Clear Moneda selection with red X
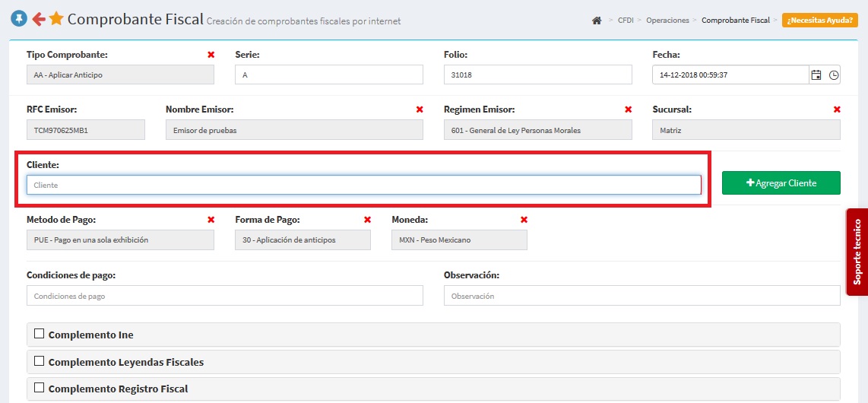This screenshot has width=868, height=403. coord(524,220)
